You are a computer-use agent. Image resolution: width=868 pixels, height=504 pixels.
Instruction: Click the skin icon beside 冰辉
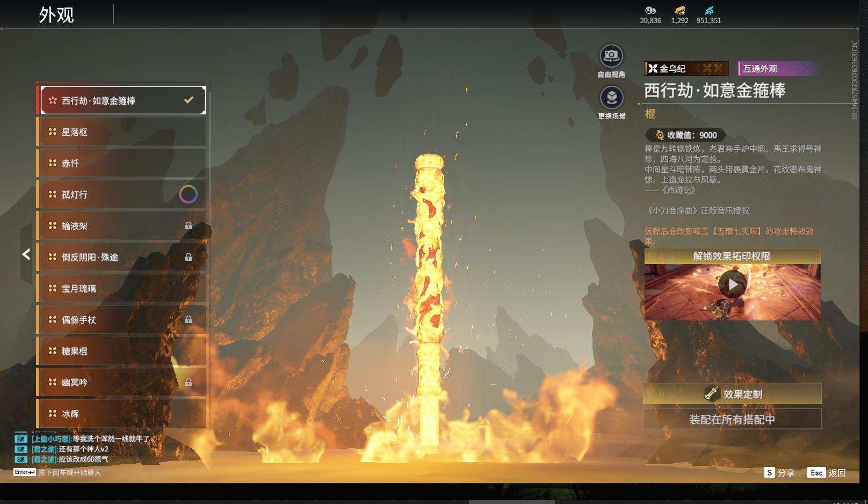[53, 413]
